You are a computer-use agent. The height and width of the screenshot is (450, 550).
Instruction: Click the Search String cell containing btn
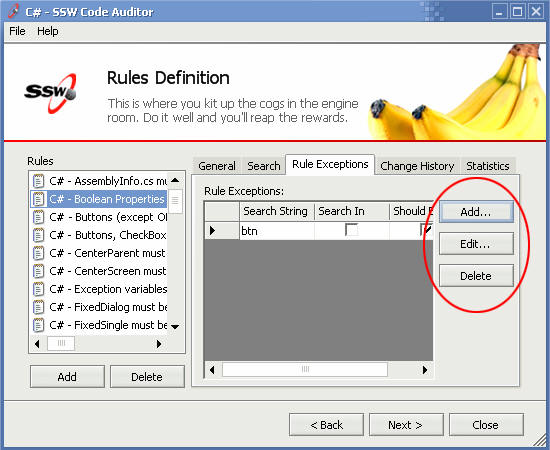277,231
